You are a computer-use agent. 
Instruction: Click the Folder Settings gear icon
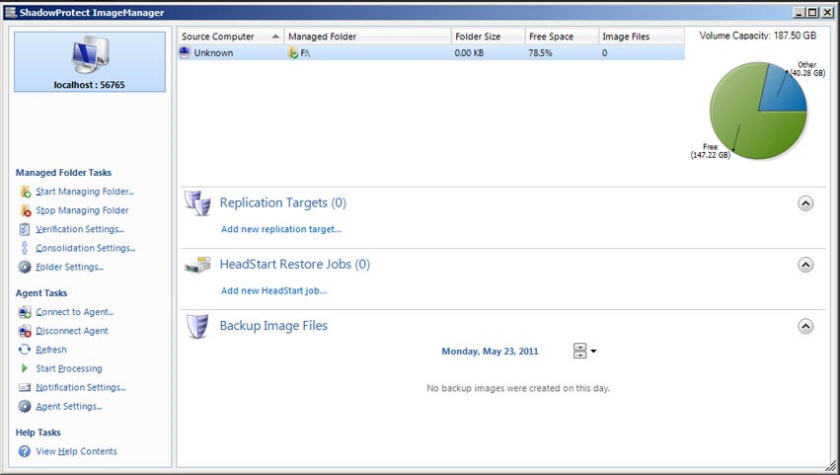[25, 267]
